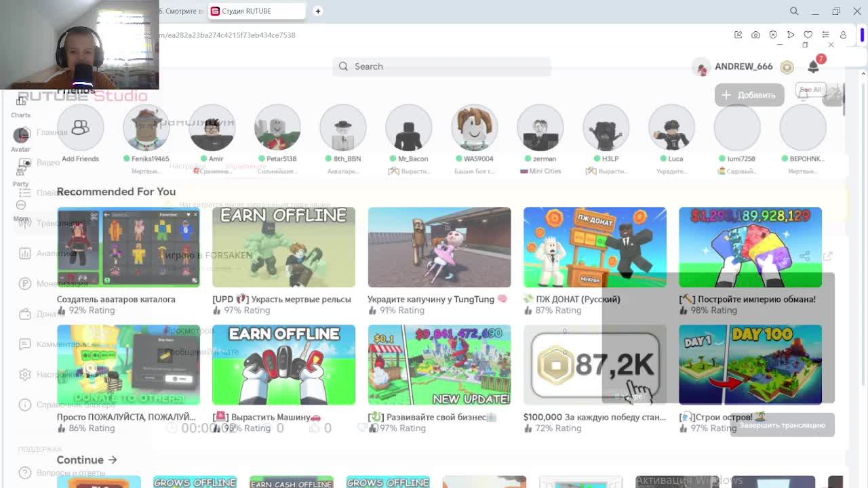This screenshot has width=868, height=488.
Task: Click the Add Friends circle icon
Action: point(80,127)
